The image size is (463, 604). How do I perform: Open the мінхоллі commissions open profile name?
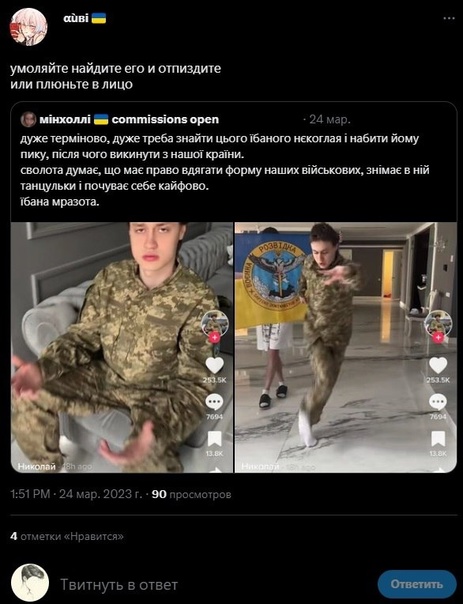tap(129, 119)
